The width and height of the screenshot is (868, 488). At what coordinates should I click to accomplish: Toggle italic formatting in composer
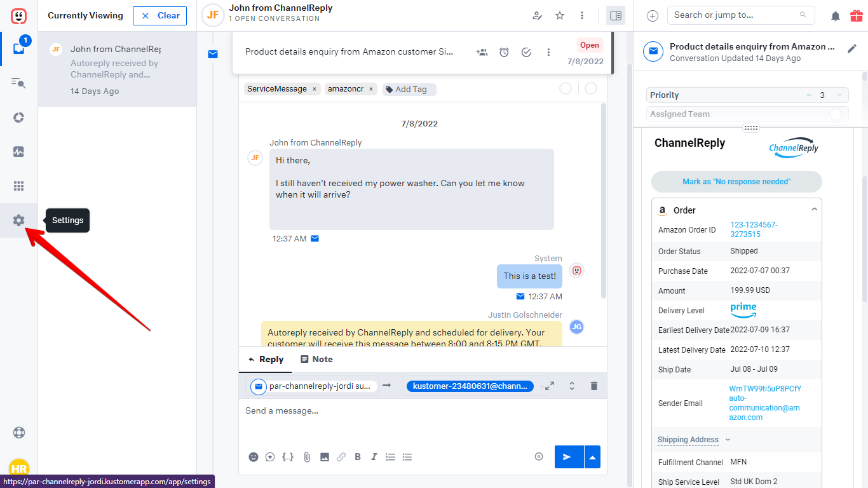point(374,457)
